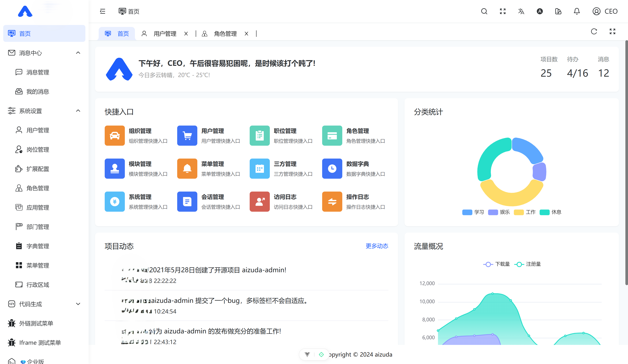Open sidebar 菜单管理 item
This screenshot has width=628, height=364.
click(44, 265)
